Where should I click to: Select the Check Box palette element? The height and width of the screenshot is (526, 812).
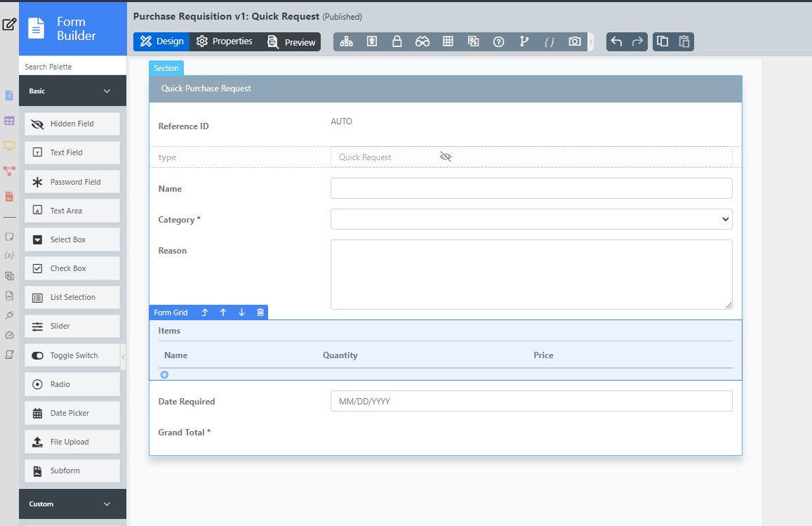(72, 268)
